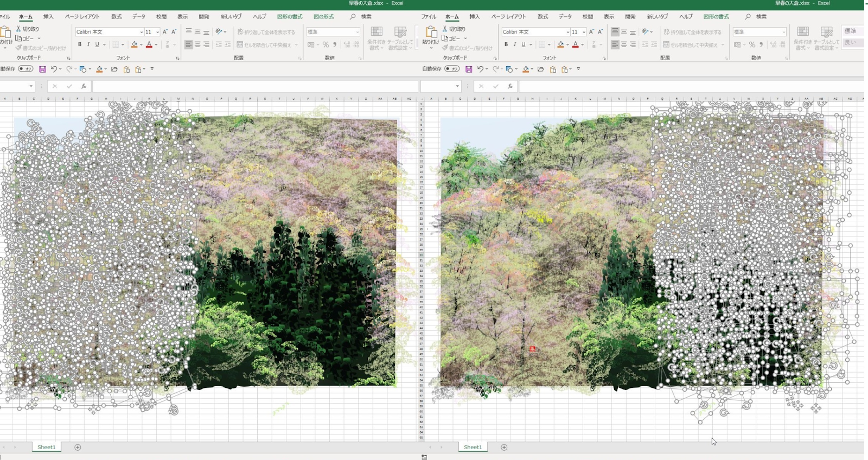Switch to ページレイアウト tab in left window
Image resolution: width=868 pixels, height=460 pixels.
point(82,17)
